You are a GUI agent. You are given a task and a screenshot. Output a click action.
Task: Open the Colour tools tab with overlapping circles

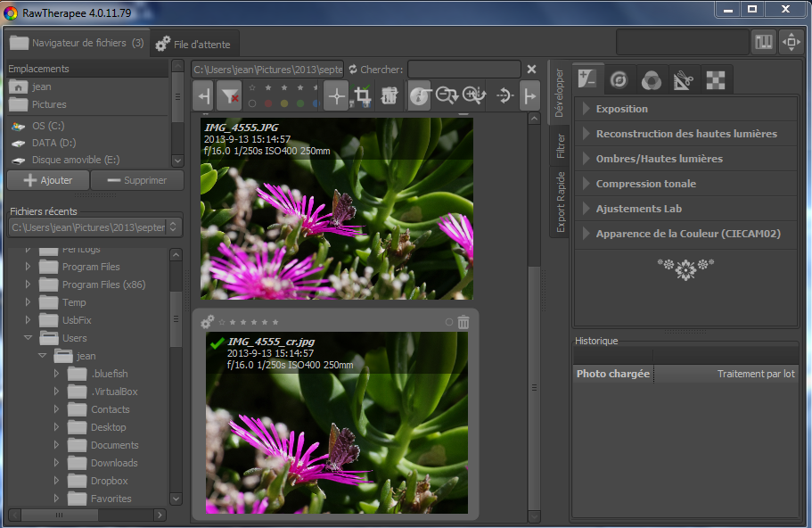(x=651, y=79)
